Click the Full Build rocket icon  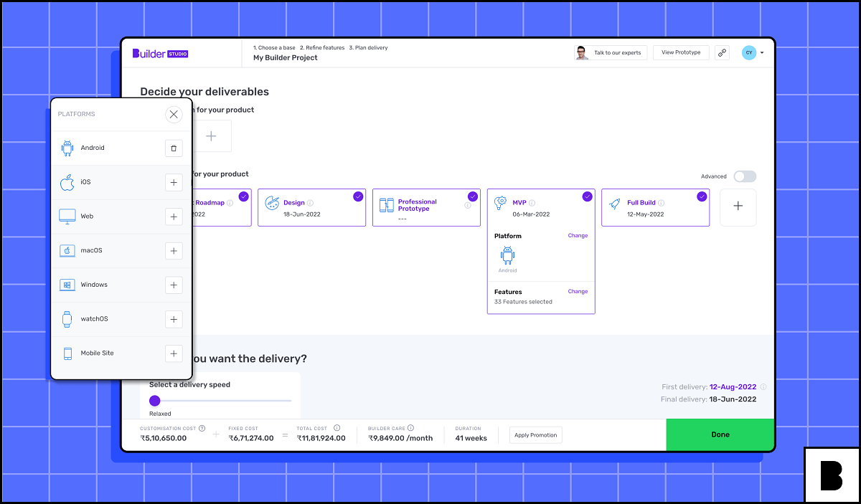pyautogui.click(x=615, y=204)
